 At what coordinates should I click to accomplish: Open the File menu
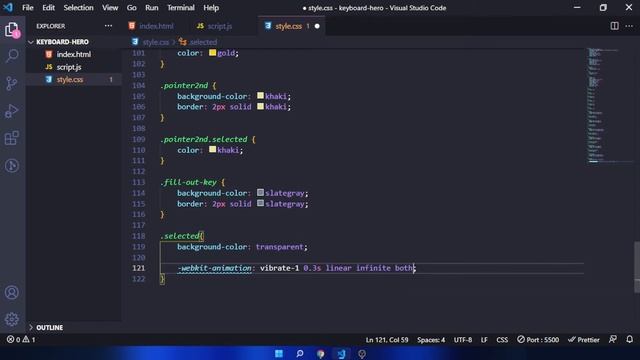coord(28,8)
